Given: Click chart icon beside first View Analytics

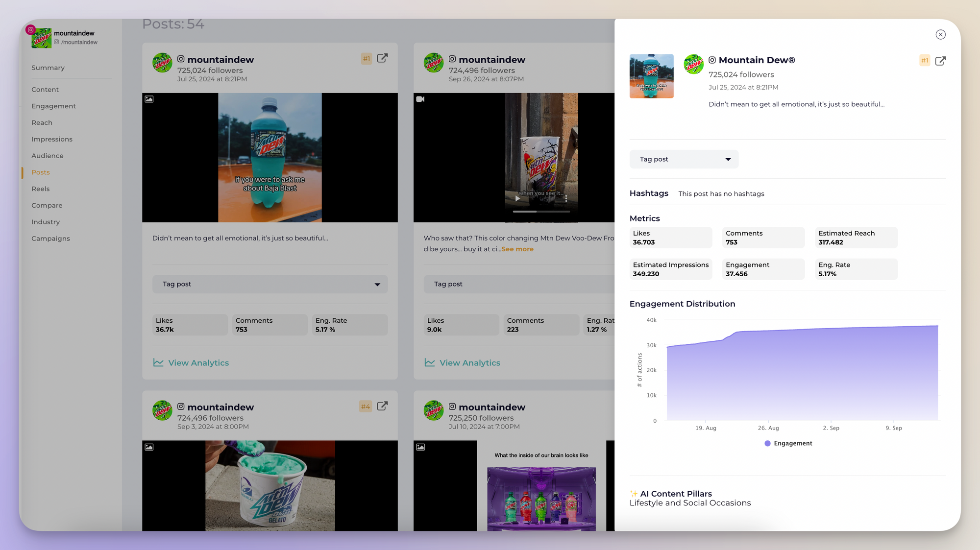Looking at the screenshot, I should (158, 362).
